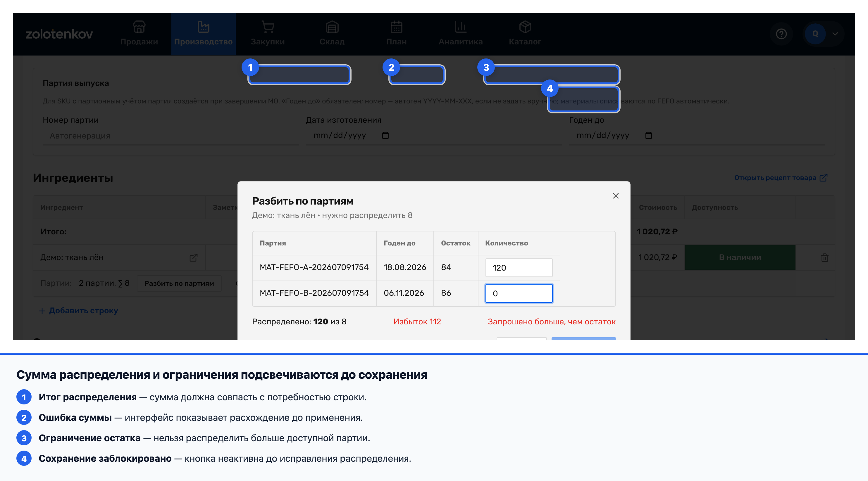Select the Продажи menu label
The width and height of the screenshot is (868, 481).
click(x=139, y=42)
